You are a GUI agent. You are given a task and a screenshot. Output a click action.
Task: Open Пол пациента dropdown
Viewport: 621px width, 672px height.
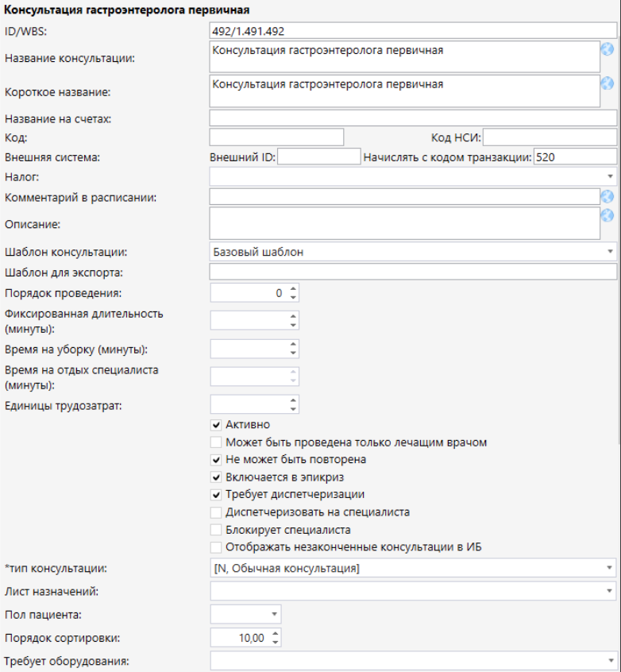click(x=275, y=614)
